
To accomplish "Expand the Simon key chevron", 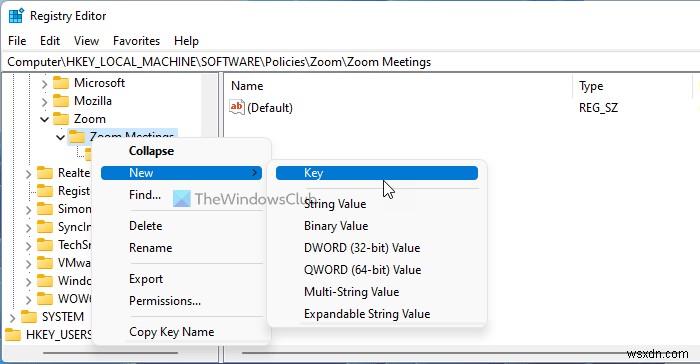I will [28, 209].
